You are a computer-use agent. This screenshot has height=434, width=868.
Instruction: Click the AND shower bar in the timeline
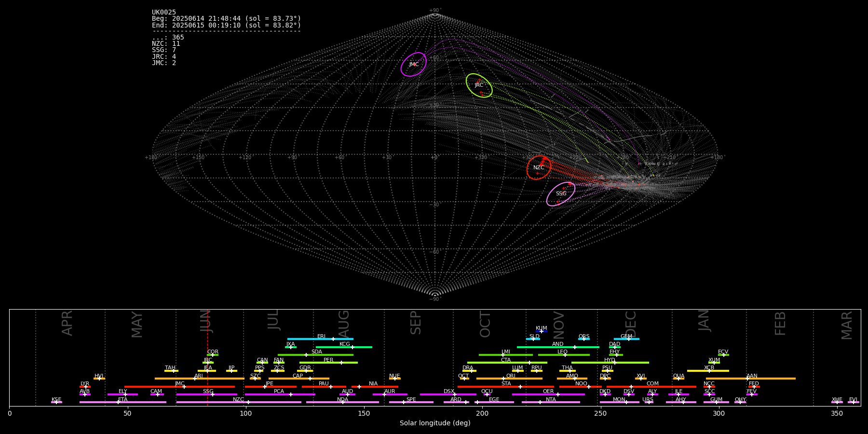558,347
